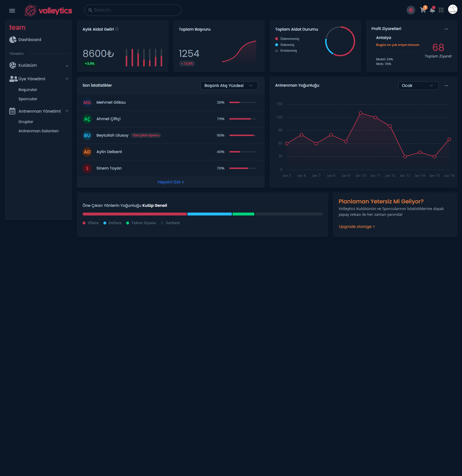This screenshot has height=476, width=462.
Task: Click Beytullah Ulusoy's 90% progress bar
Action: point(242,135)
